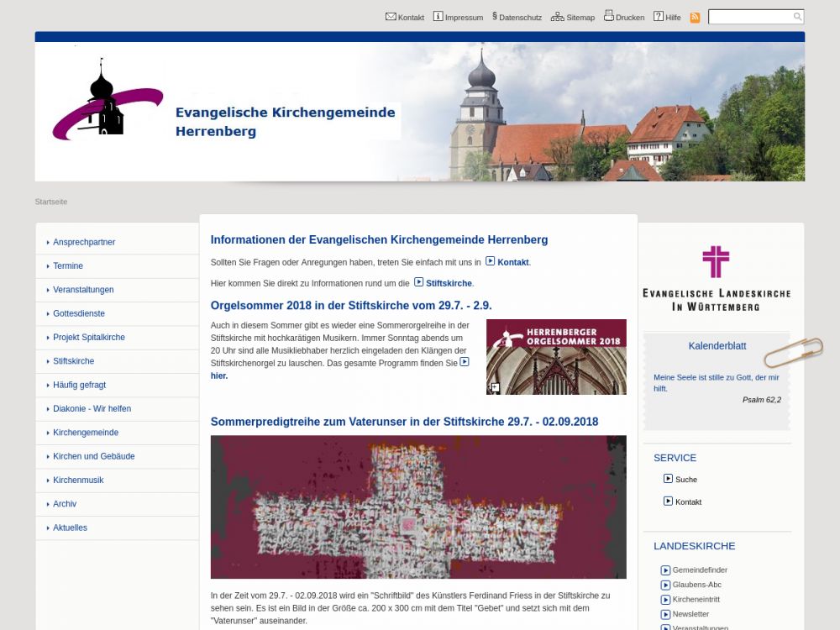Select Gottesdienste from the sidebar
This screenshot has width=840, height=630.
[79, 314]
